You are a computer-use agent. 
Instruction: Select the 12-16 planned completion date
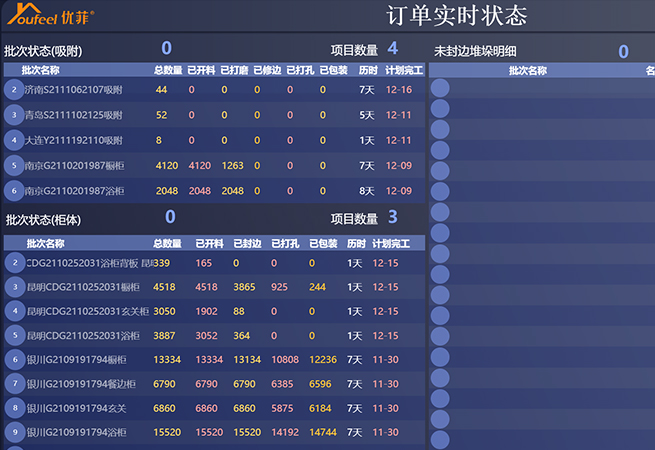click(x=399, y=90)
